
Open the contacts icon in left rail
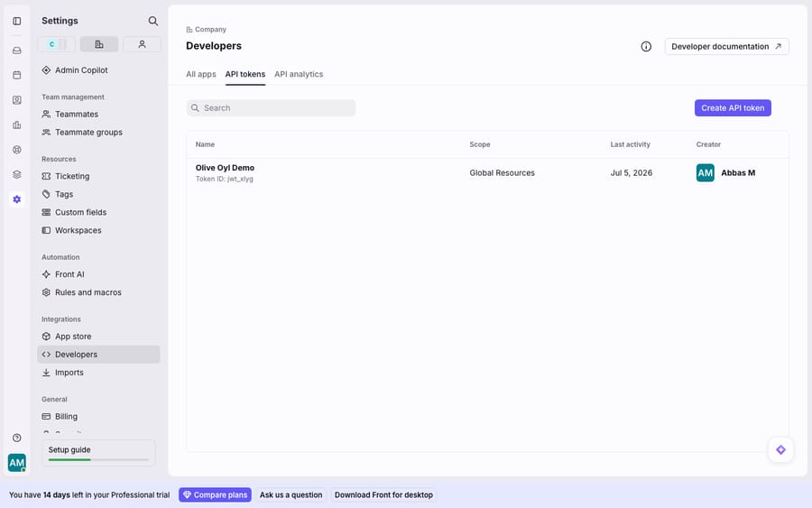pos(16,100)
